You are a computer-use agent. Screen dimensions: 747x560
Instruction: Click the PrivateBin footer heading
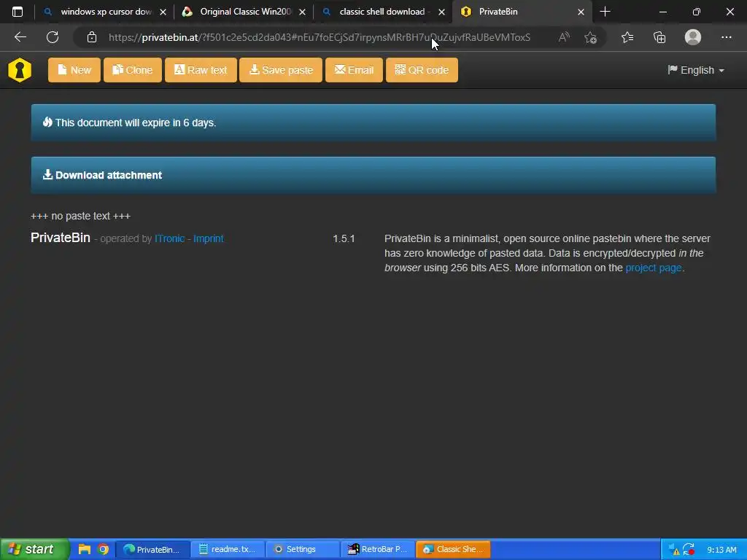pos(61,238)
